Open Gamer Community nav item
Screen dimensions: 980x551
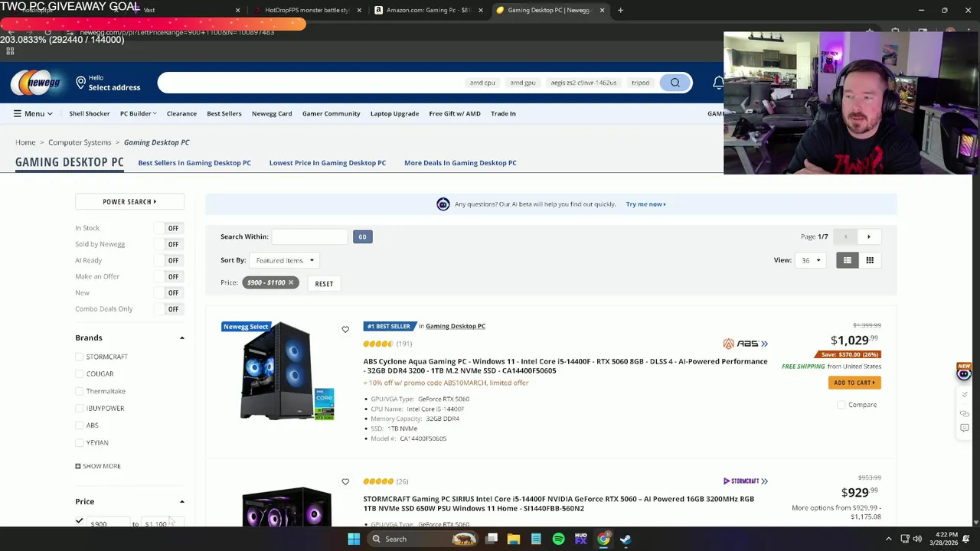coord(331,113)
